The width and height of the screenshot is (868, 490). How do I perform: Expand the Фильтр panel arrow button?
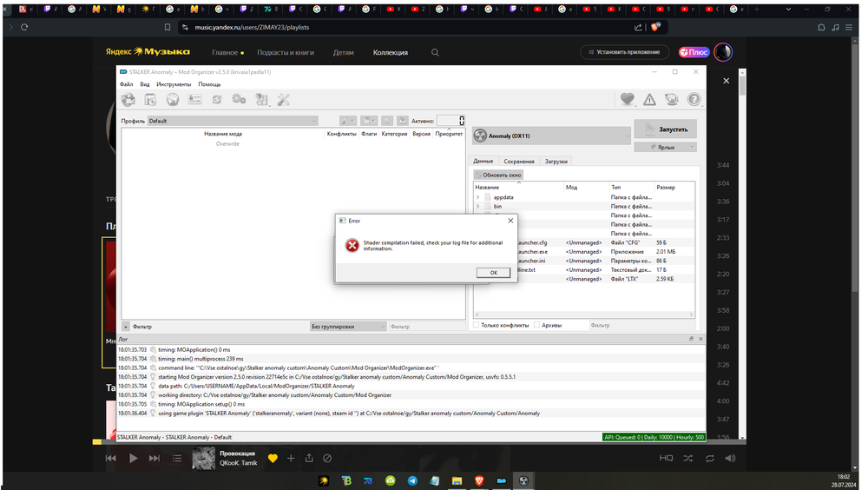pyautogui.click(x=126, y=327)
